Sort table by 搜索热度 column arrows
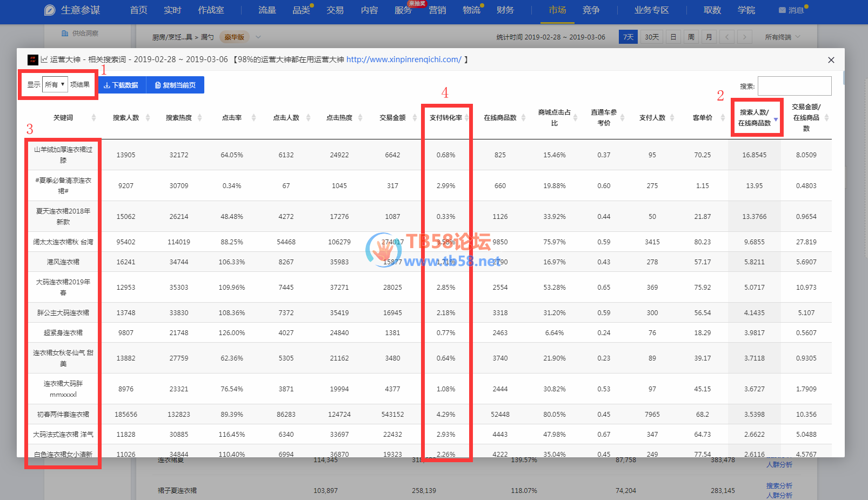Viewport: 868px width, 500px height. click(x=199, y=118)
